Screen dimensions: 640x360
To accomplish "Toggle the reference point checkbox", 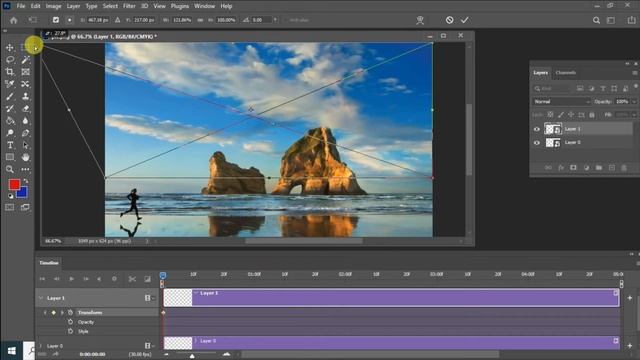I will [x=56, y=20].
